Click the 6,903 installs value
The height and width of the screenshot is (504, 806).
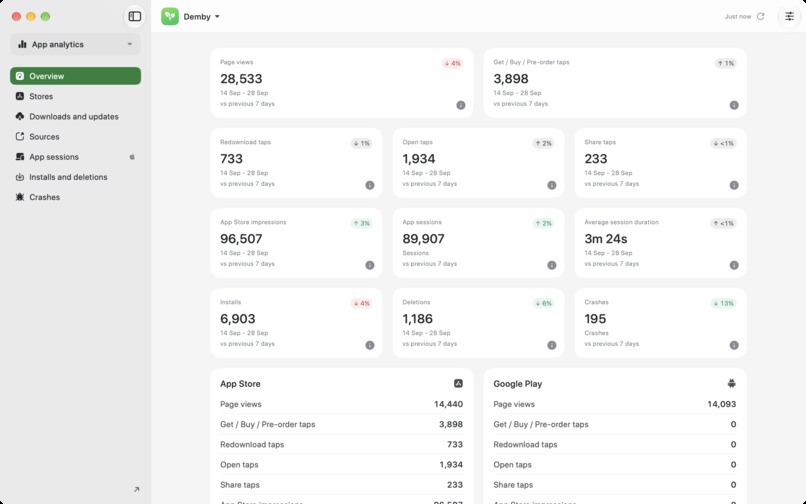tap(237, 319)
